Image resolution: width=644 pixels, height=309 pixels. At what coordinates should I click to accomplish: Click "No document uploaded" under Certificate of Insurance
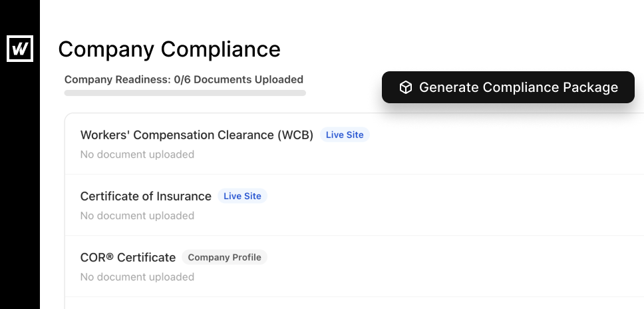point(137,216)
